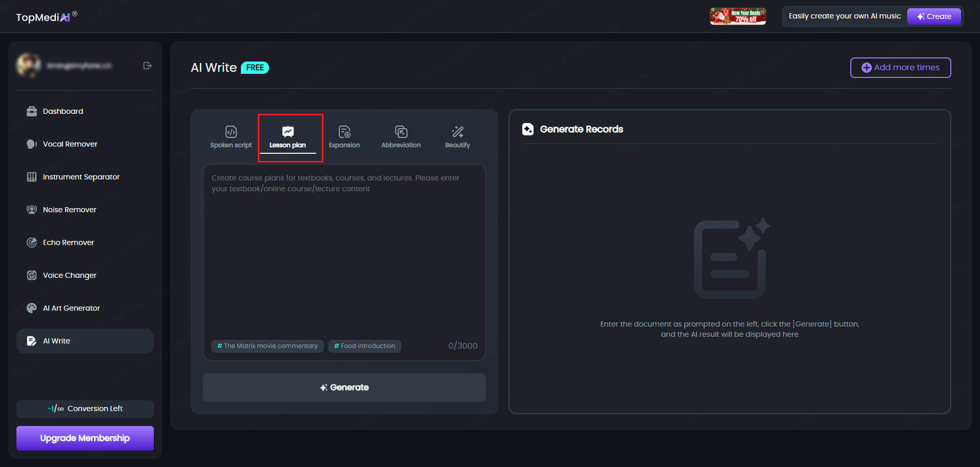Click the Noise Remover icon

[x=32, y=210]
